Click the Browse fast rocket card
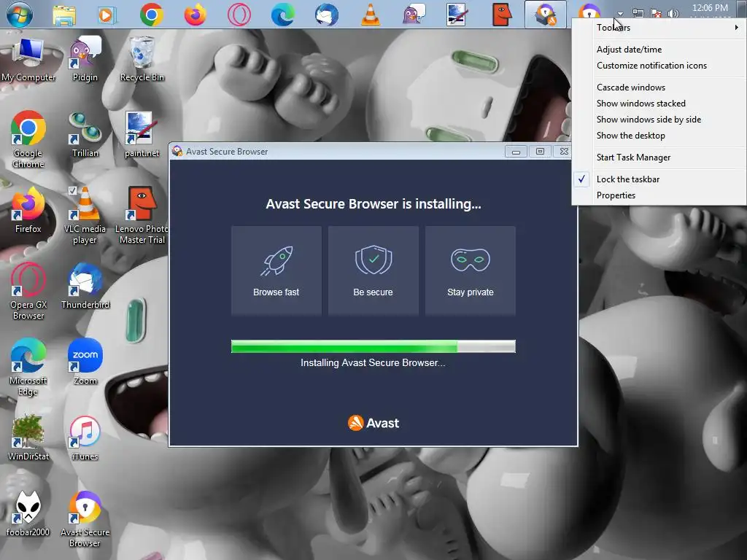 pyautogui.click(x=276, y=271)
